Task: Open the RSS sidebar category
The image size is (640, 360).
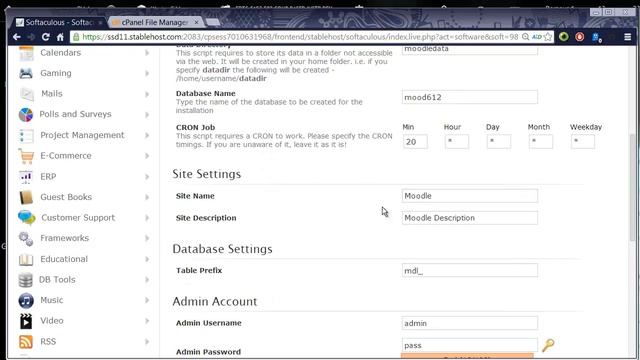Action: coord(48,342)
